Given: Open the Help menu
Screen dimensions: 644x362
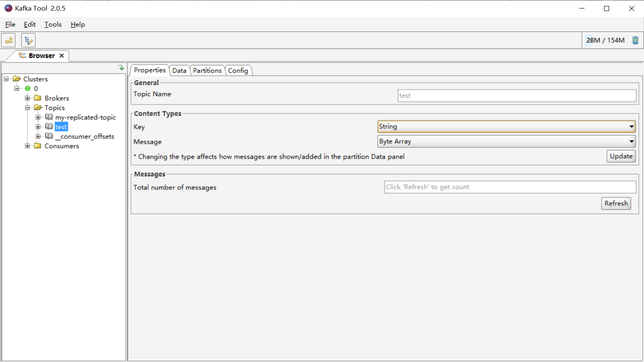Looking at the screenshot, I should (x=78, y=24).
